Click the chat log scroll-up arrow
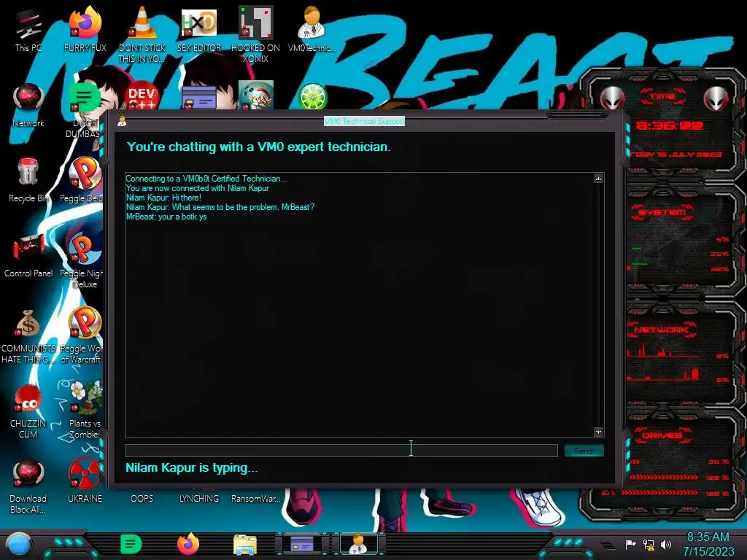Screen dimensions: 747x560 tap(598, 179)
